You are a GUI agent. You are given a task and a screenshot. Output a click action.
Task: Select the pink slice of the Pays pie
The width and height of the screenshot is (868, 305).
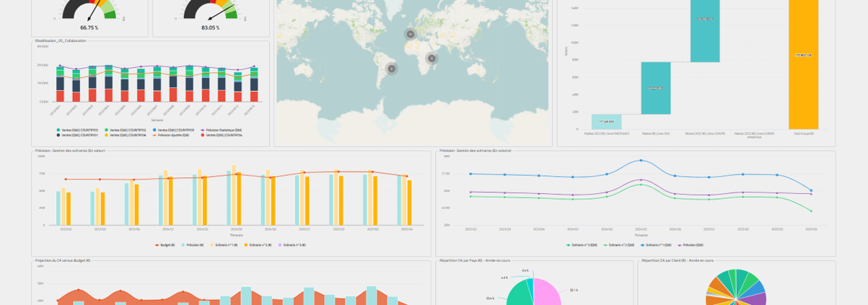coord(548,291)
